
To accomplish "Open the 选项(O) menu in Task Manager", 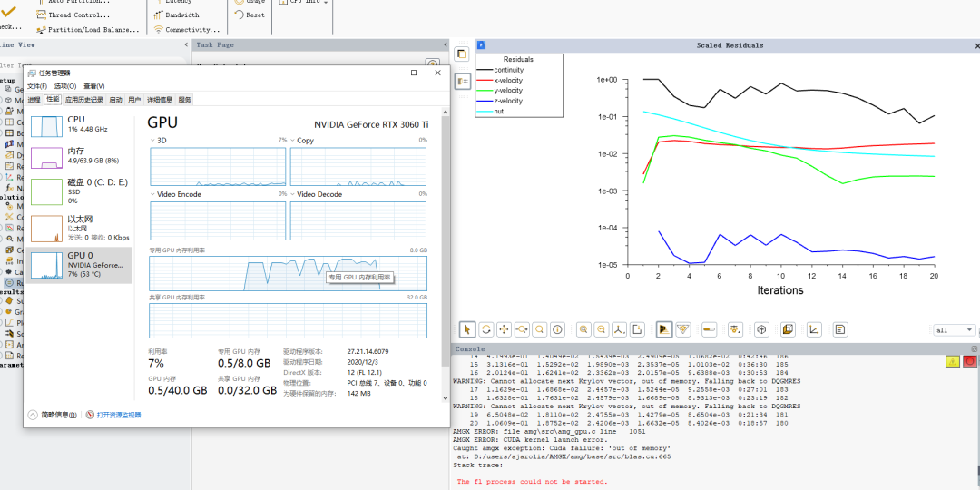I will coord(65,86).
